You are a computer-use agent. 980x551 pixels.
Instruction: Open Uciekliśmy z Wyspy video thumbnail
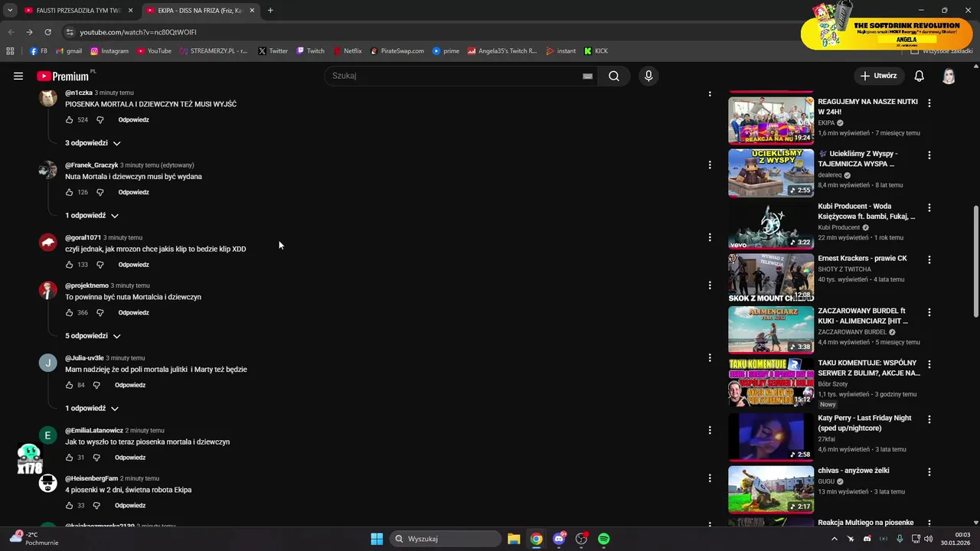[771, 172]
